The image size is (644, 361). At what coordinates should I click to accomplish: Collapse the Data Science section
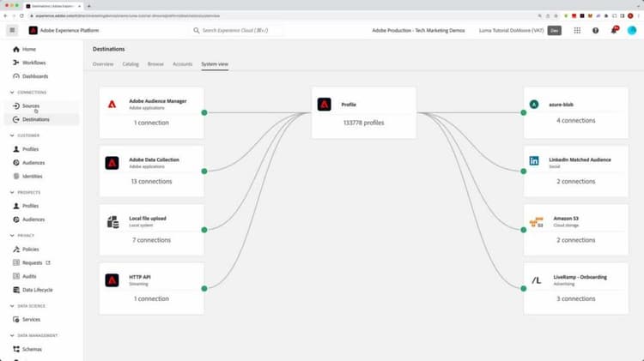[12, 306]
